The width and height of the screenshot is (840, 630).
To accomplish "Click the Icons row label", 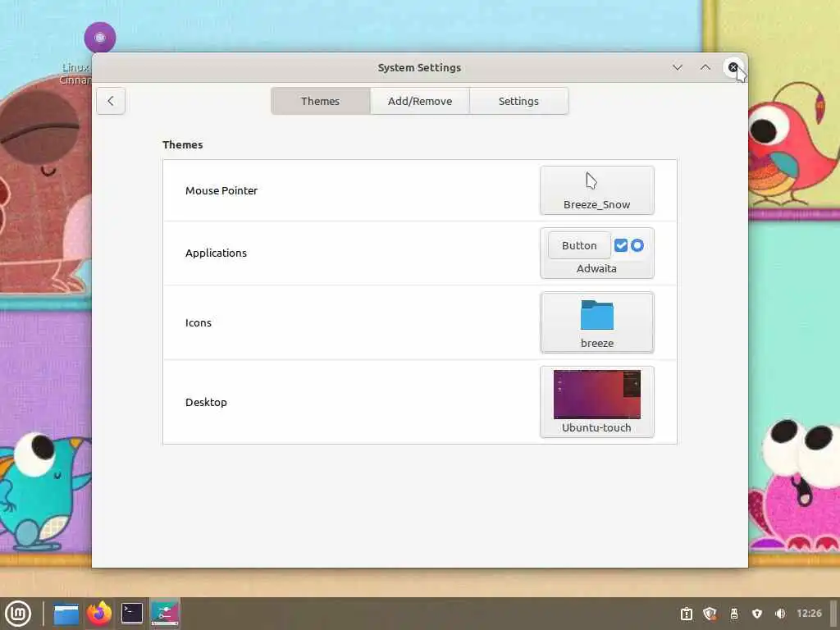I will coord(199,322).
